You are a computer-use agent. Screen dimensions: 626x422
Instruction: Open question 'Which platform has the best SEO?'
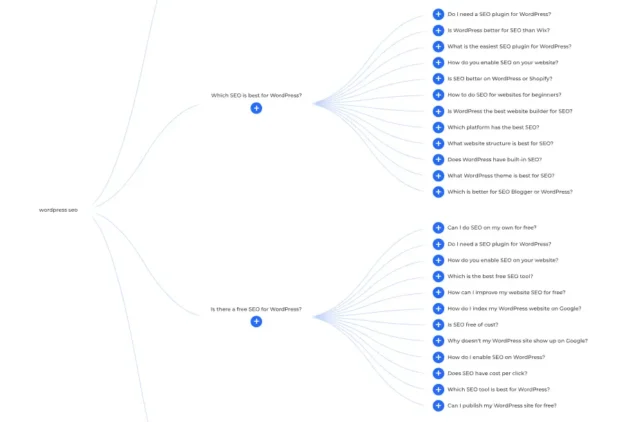click(x=493, y=127)
